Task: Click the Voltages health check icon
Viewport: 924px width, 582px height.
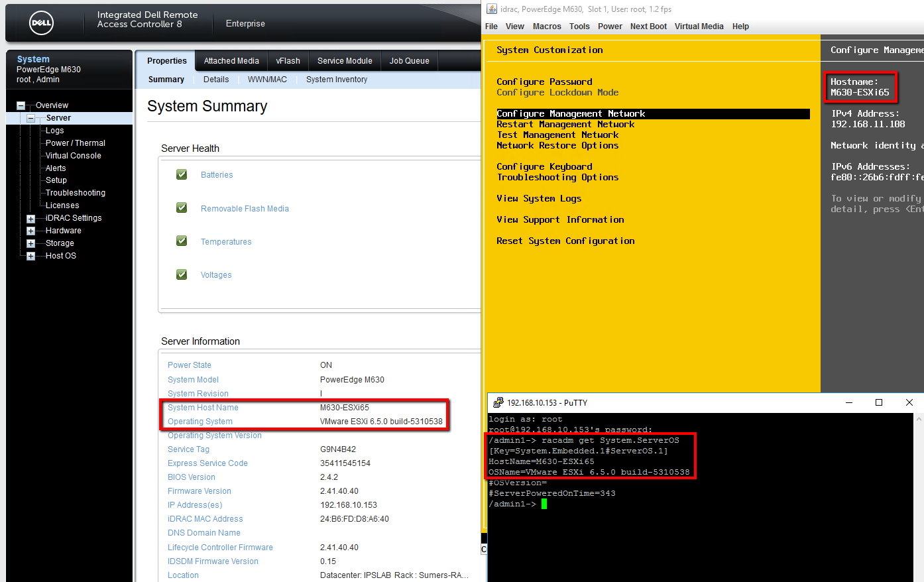Action: coord(181,274)
